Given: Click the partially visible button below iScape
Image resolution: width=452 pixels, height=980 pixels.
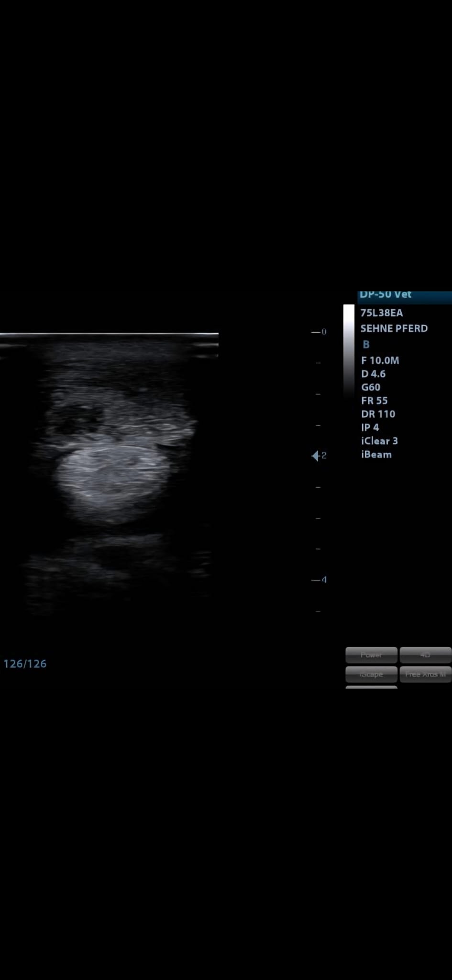Looking at the screenshot, I should tap(371, 687).
